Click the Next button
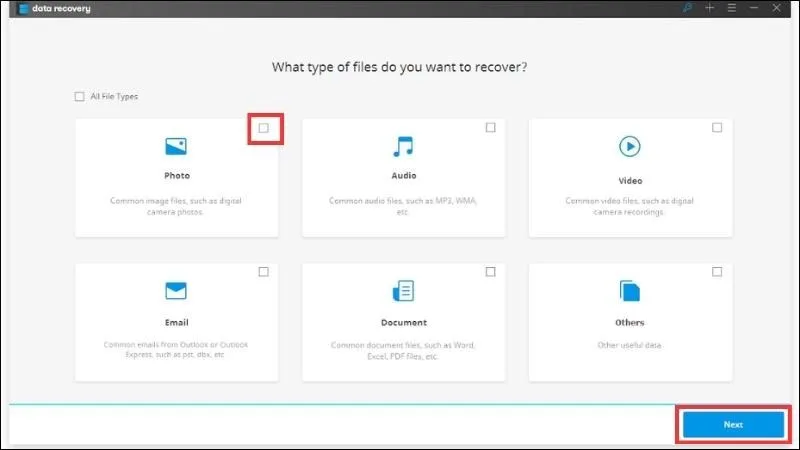The width and height of the screenshot is (800, 450). [x=733, y=424]
